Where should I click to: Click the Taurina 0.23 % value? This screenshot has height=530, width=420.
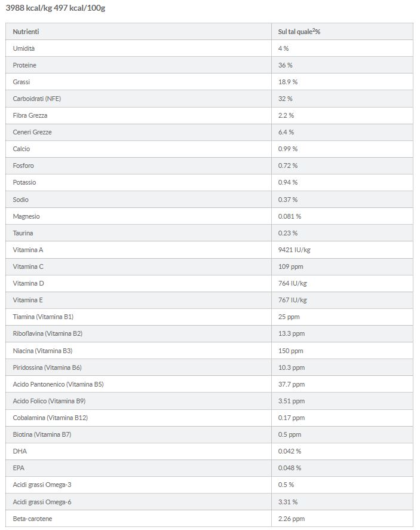pos(288,233)
